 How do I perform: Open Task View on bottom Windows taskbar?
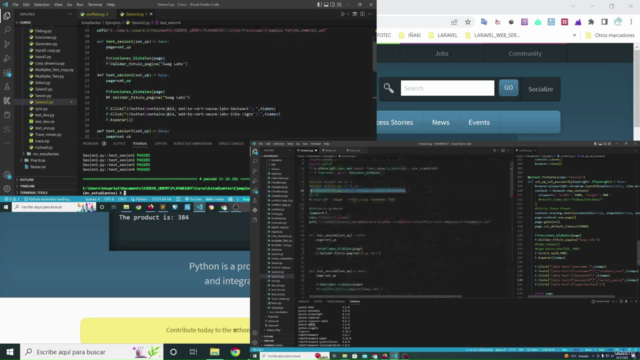[x=193, y=352]
